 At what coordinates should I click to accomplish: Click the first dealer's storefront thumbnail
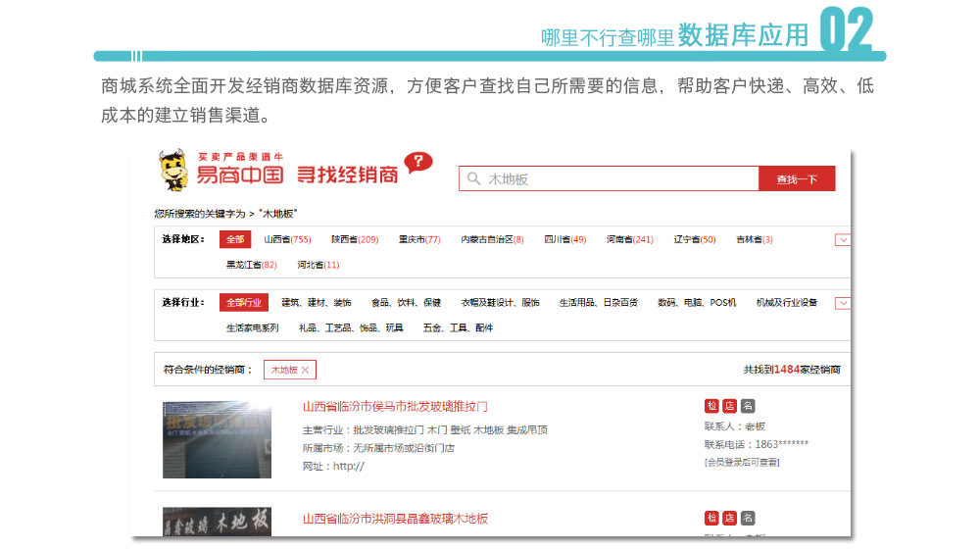[217, 439]
